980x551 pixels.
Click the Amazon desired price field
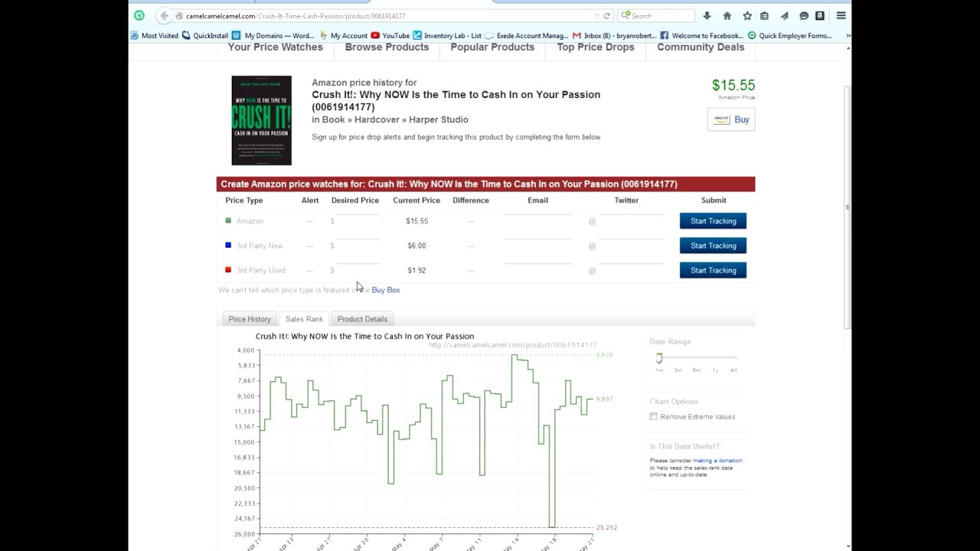click(358, 220)
